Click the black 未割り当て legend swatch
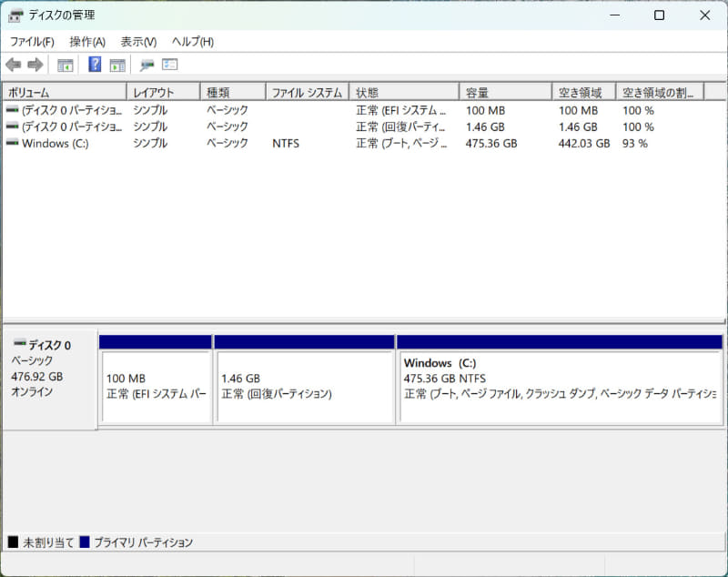728x577 pixels. tap(13, 542)
